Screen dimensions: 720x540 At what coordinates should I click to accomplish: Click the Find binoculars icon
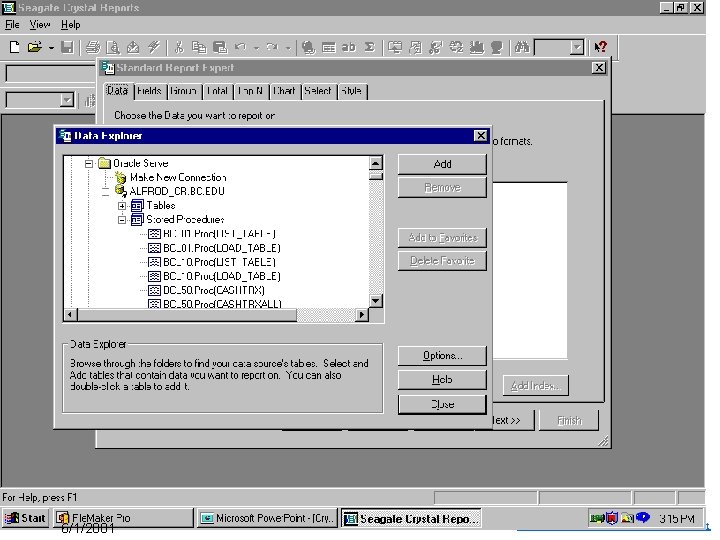(522, 47)
